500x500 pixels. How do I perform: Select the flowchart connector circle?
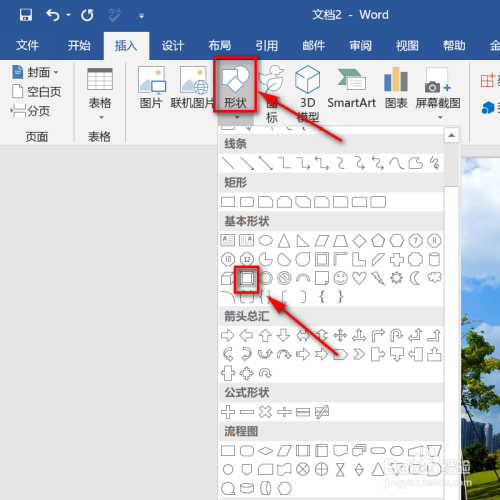click(x=228, y=470)
